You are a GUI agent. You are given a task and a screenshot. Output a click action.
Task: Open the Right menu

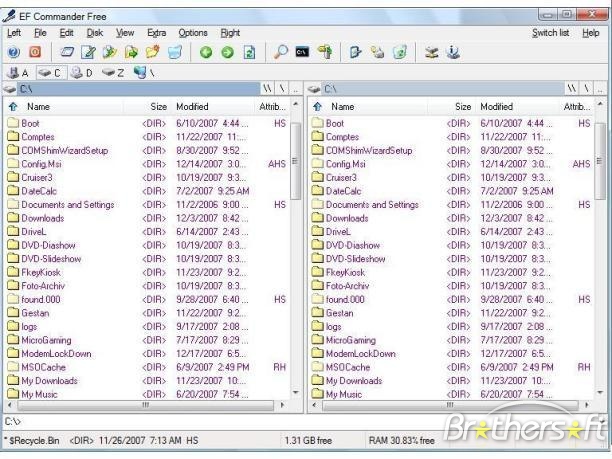[x=230, y=33]
